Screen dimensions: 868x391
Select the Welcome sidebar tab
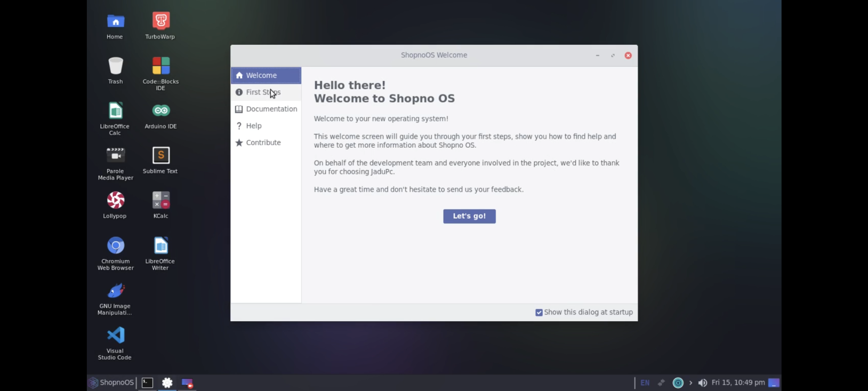[266, 76]
